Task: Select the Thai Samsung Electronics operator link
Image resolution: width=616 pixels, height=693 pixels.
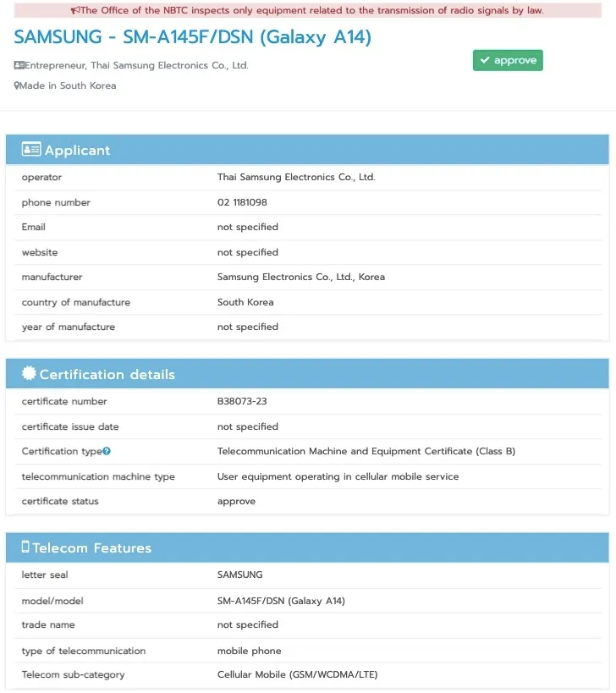Action: pyautogui.click(x=296, y=177)
